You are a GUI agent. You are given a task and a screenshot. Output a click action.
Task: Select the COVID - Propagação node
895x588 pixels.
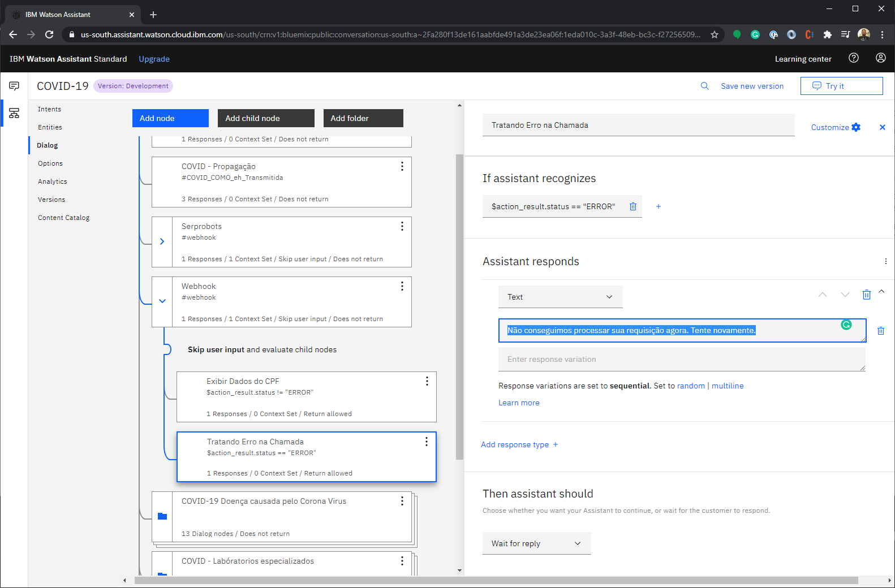pyautogui.click(x=281, y=182)
